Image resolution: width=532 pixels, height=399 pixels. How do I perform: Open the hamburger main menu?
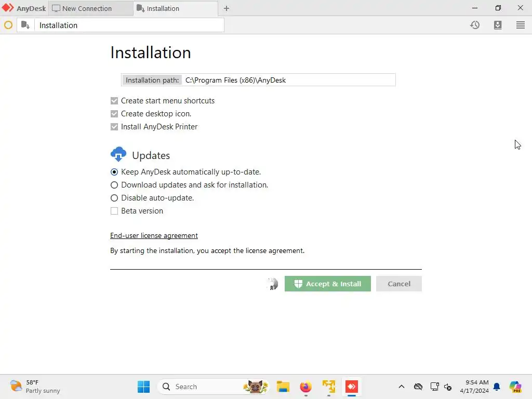tap(521, 25)
